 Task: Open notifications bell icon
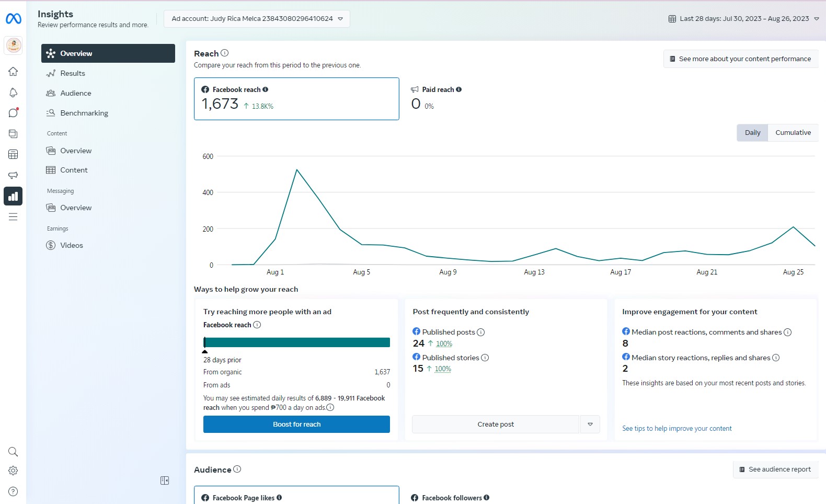tap(13, 93)
